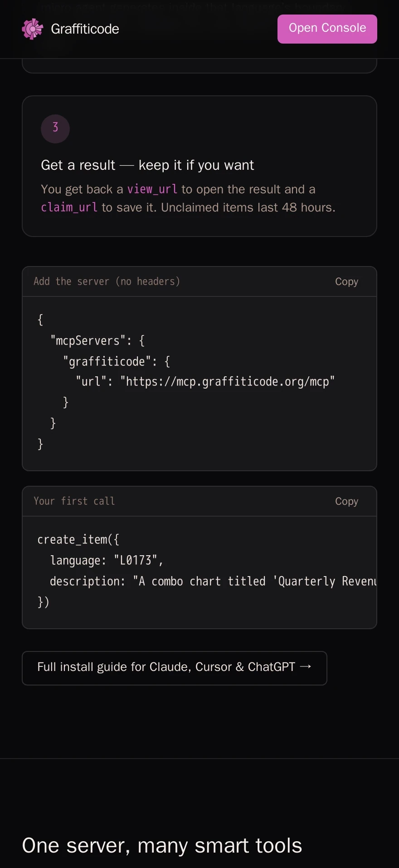Screen dimensions: 399x868
Task: Click the Open Console button
Action: coord(327,29)
